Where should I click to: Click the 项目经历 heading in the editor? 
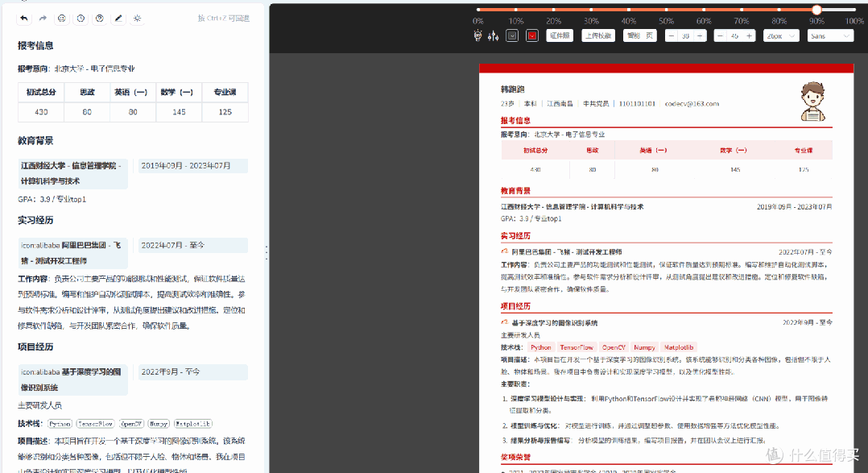point(35,346)
